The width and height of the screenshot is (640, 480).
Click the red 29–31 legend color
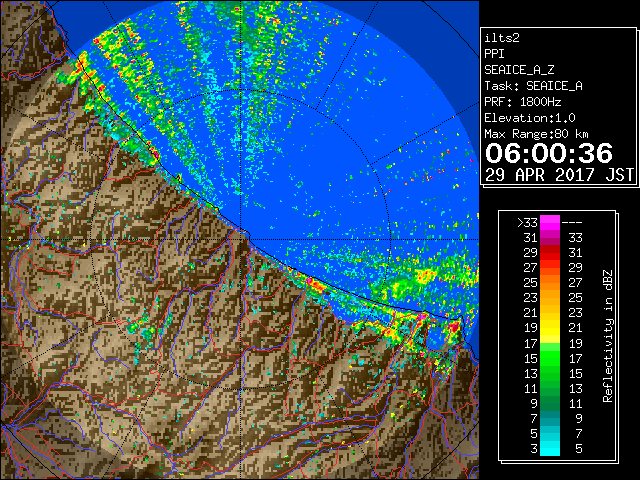[550, 253]
